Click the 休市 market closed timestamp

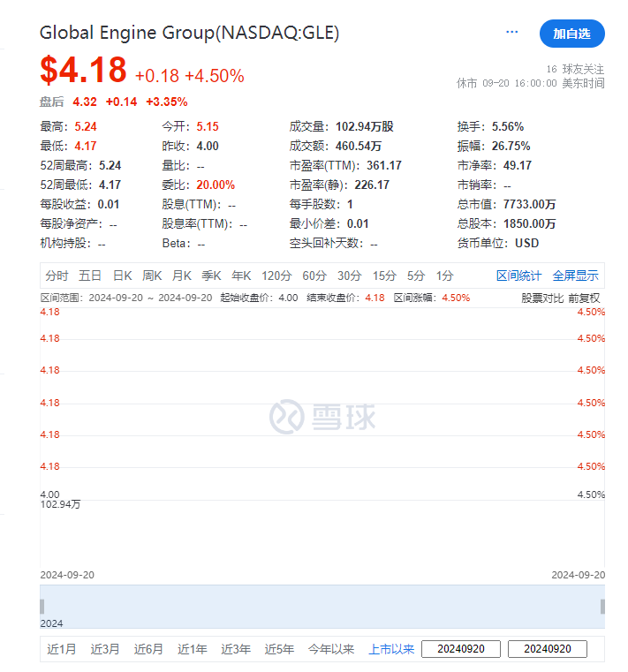531,83
